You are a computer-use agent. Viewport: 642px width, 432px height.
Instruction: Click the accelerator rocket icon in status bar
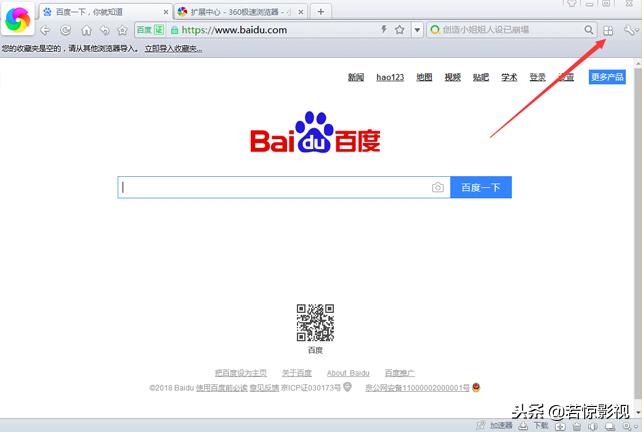click(482, 426)
